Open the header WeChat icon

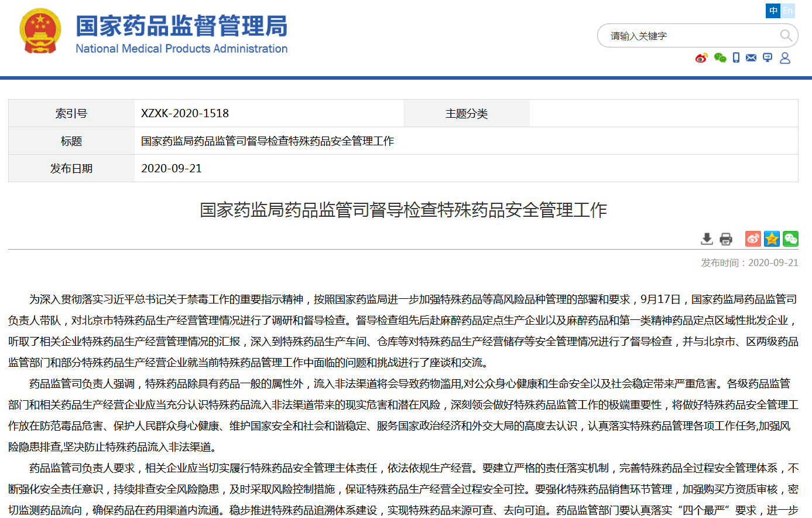(x=720, y=57)
